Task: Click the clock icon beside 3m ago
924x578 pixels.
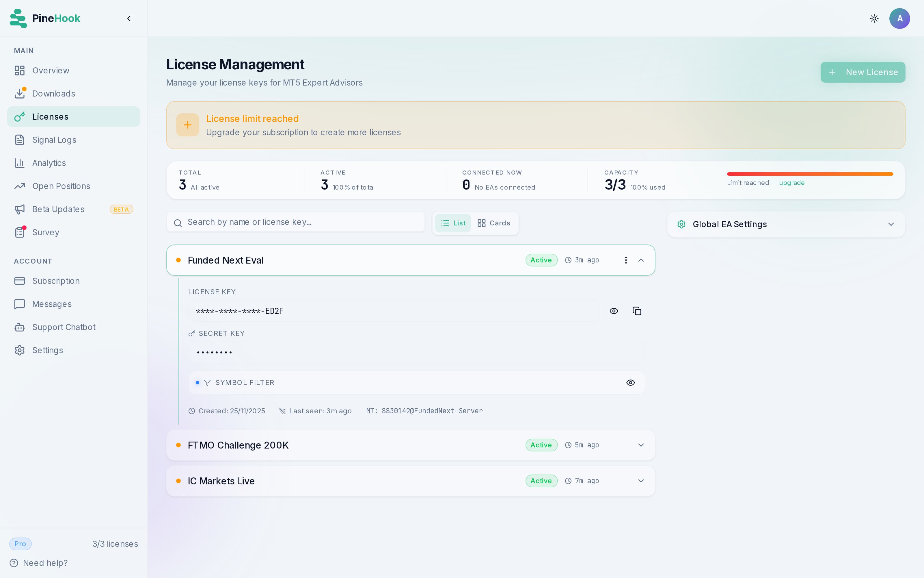Action: 568,260
